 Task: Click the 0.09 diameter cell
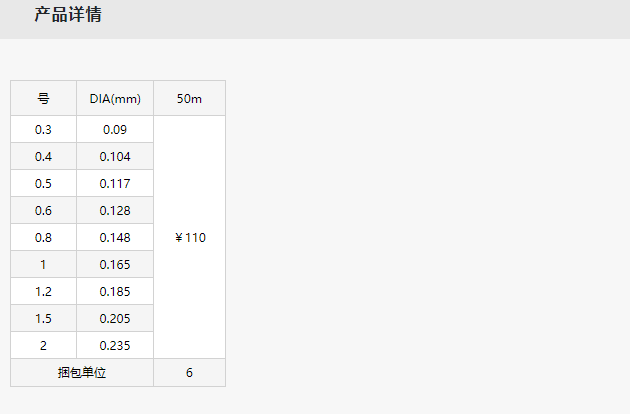115,129
